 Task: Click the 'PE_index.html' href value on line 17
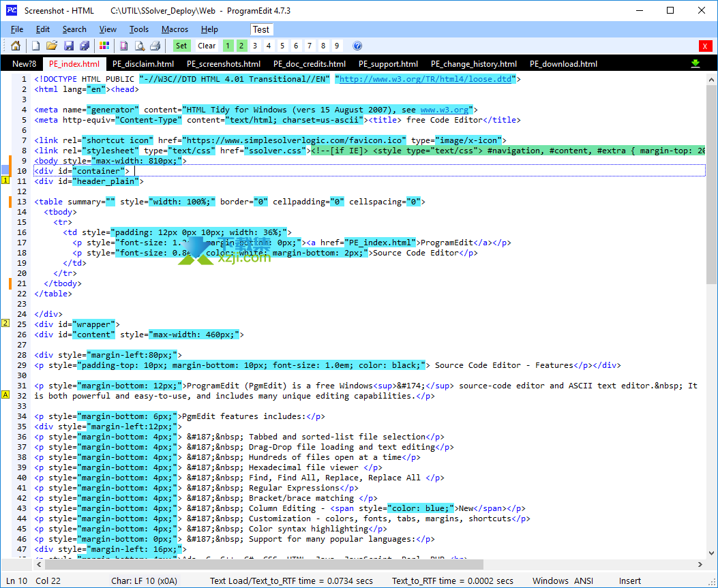click(380, 243)
